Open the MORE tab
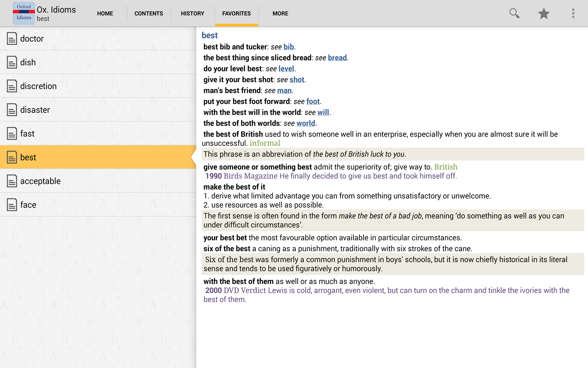Viewport: 588px width, 368px height. pyautogui.click(x=280, y=13)
